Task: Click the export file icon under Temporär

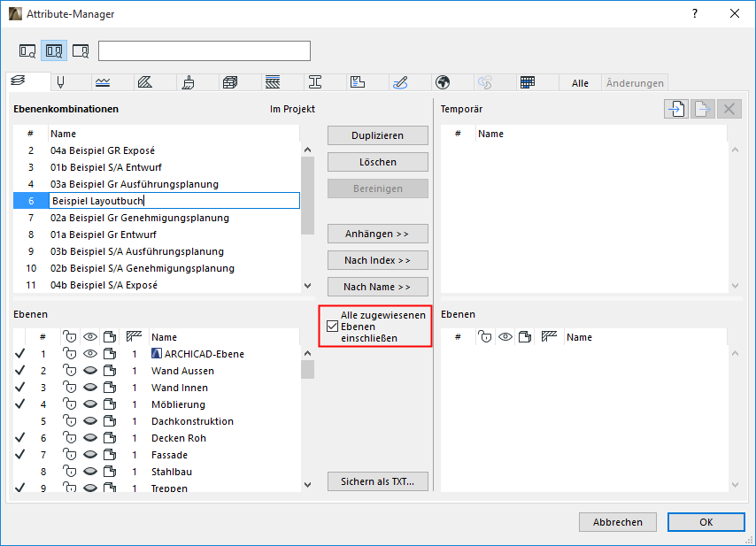Action: (x=703, y=109)
